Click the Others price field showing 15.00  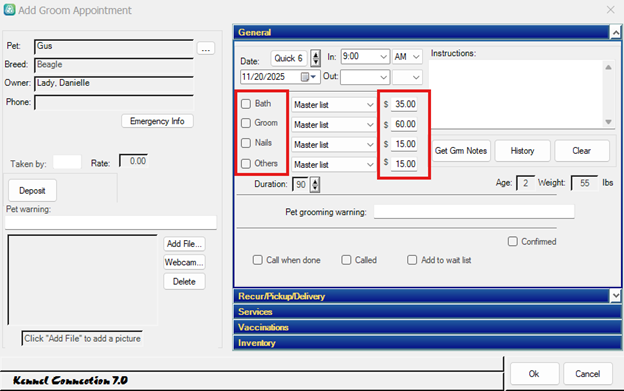click(404, 164)
